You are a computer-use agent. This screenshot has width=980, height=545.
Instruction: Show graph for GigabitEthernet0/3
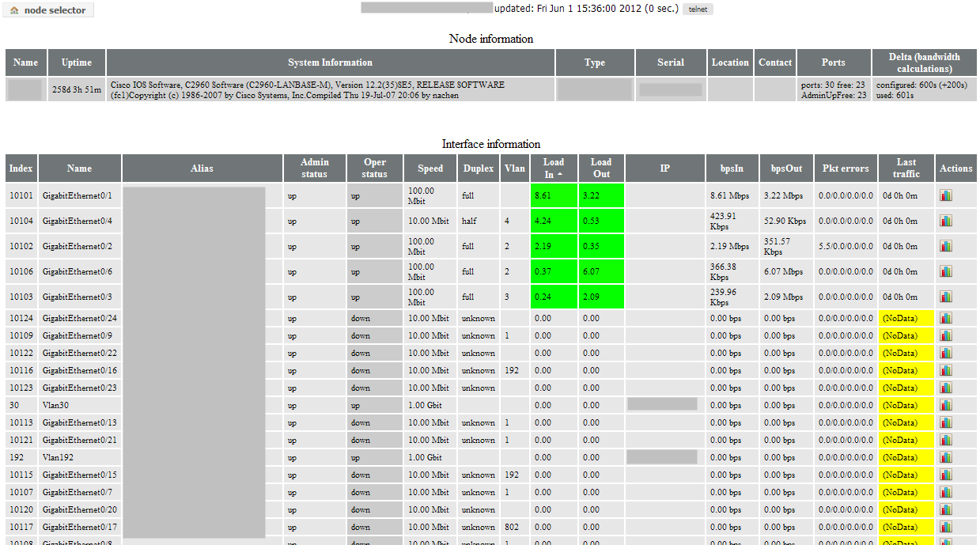[x=946, y=297]
